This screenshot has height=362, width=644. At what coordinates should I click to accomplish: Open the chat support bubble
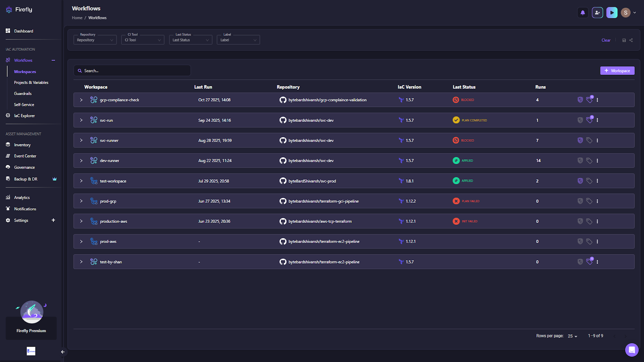(632, 350)
